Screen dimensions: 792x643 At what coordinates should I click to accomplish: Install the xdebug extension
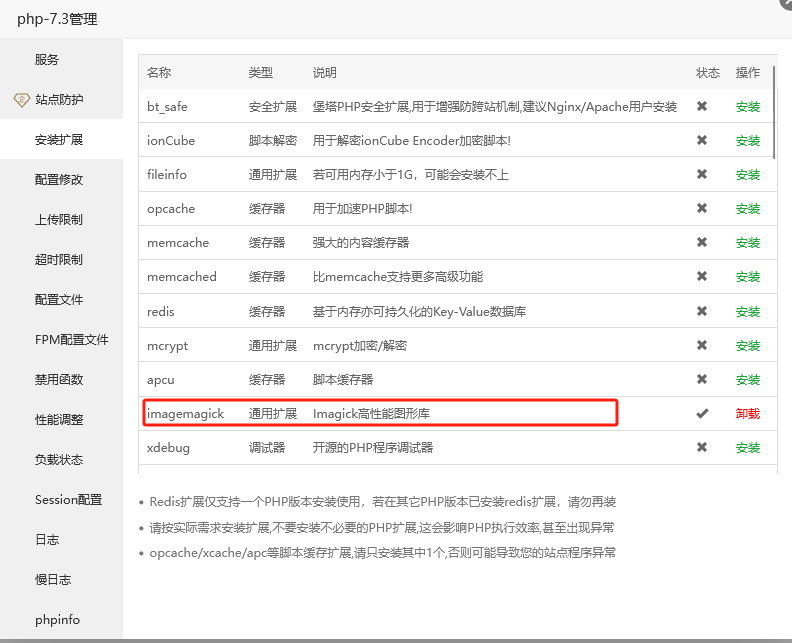point(748,448)
